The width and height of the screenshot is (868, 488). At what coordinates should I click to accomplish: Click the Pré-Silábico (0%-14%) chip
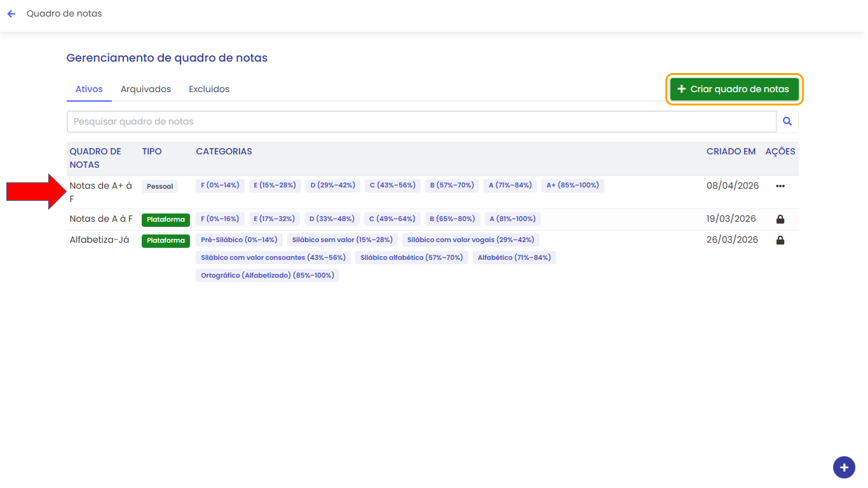click(239, 240)
